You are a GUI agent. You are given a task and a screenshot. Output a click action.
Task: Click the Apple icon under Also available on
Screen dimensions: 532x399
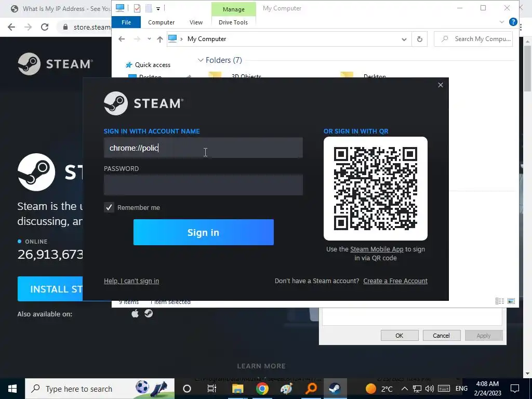[135, 313]
